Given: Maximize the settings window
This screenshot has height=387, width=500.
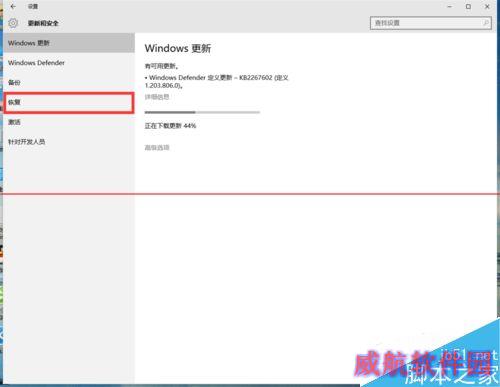Looking at the screenshot, I should [x=468, y=6].
